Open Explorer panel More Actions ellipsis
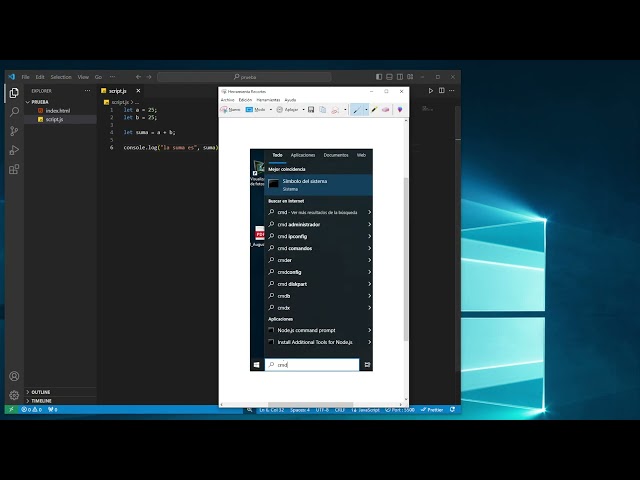 (x=87, y=91)
